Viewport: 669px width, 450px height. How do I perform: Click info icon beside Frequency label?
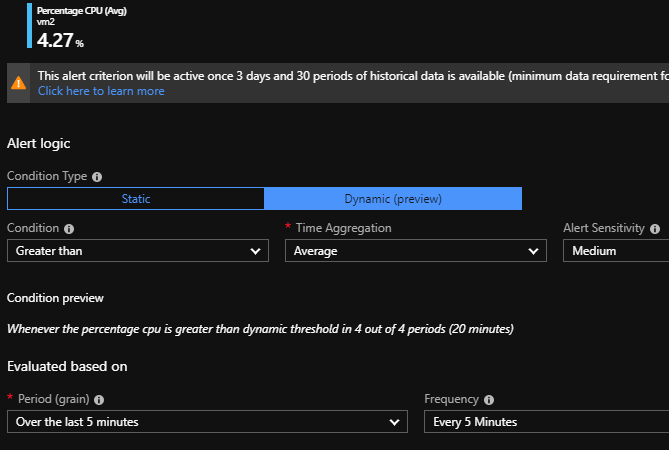point(489,399)
